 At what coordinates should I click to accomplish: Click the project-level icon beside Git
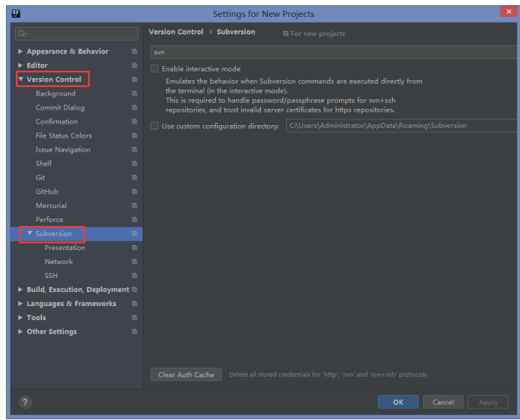coord(135,177)
